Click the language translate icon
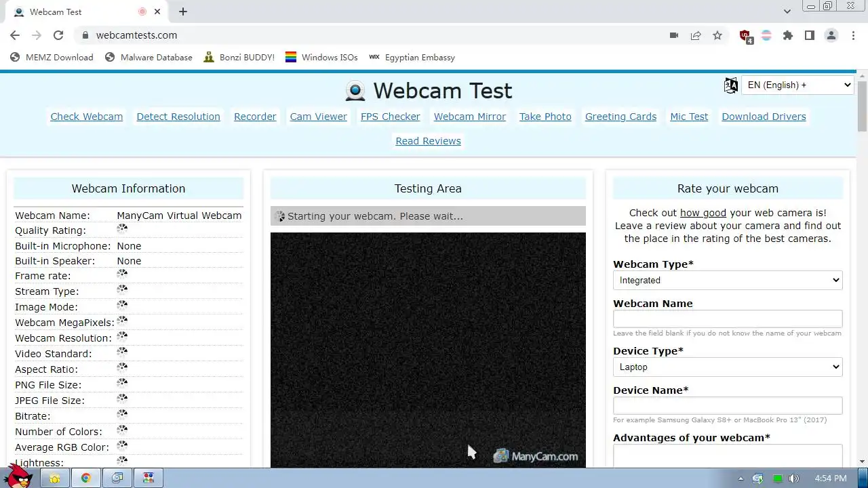The height and width of the screenshot is (488, 868). point(731,85)
